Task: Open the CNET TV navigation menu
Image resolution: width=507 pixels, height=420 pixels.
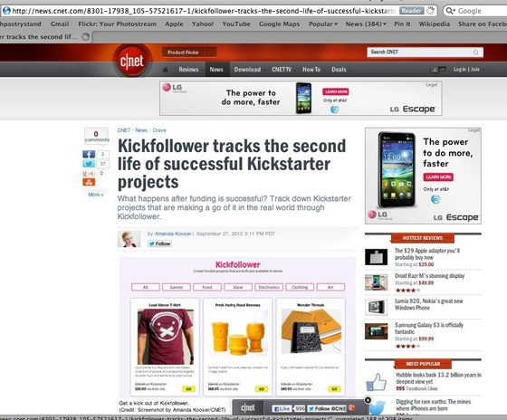Action: coord(282,70)
